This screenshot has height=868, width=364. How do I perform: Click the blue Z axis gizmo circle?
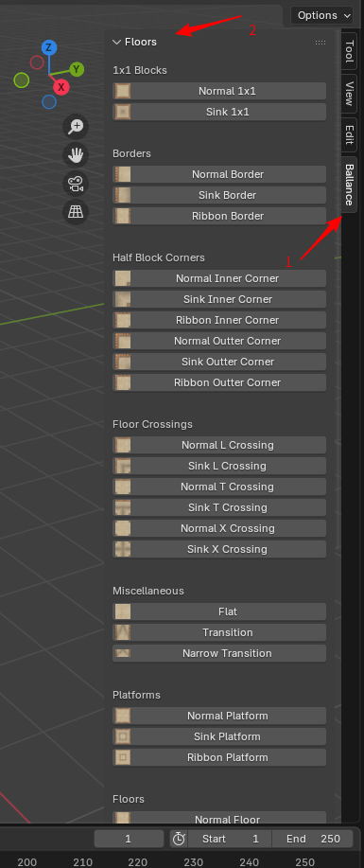48,47
